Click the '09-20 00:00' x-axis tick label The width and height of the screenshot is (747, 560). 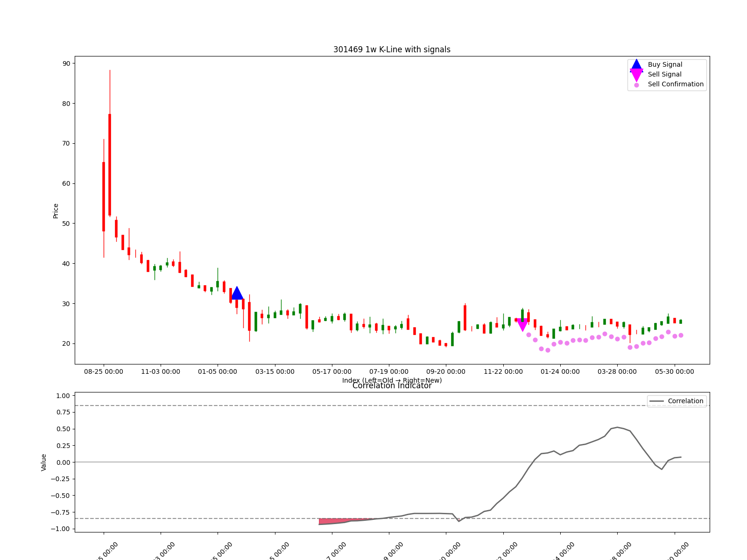(446, 371)
